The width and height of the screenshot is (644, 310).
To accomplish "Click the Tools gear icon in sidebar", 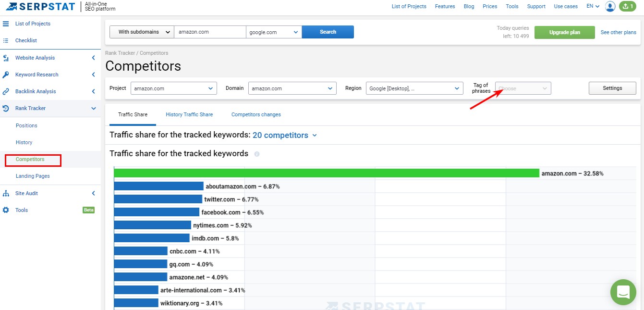I will click(6, 210).
